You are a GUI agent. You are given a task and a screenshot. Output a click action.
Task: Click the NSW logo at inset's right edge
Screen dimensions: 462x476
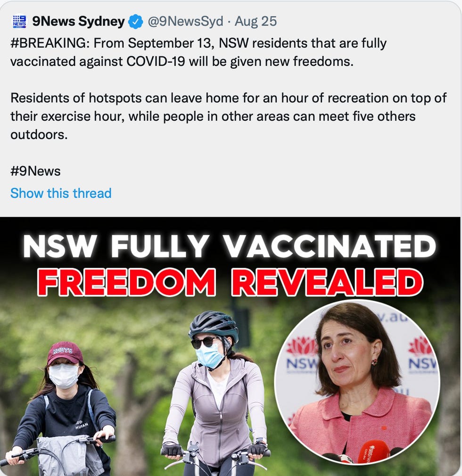pyautogui.click(x=421, y=354)
